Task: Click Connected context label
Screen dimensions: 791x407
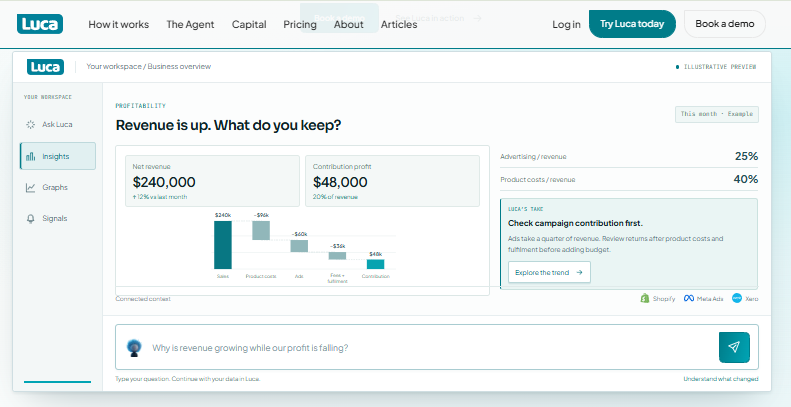Action: [143, 299]
